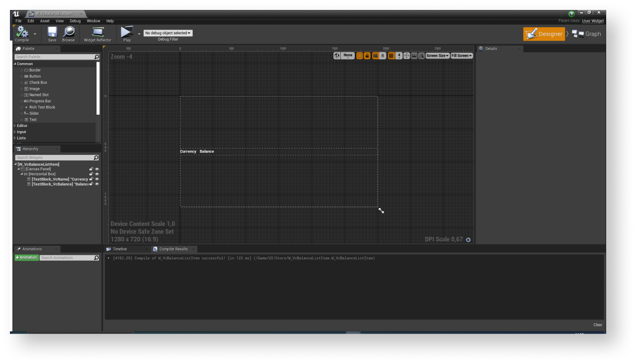Open the Window menu

tap(93, 21)
